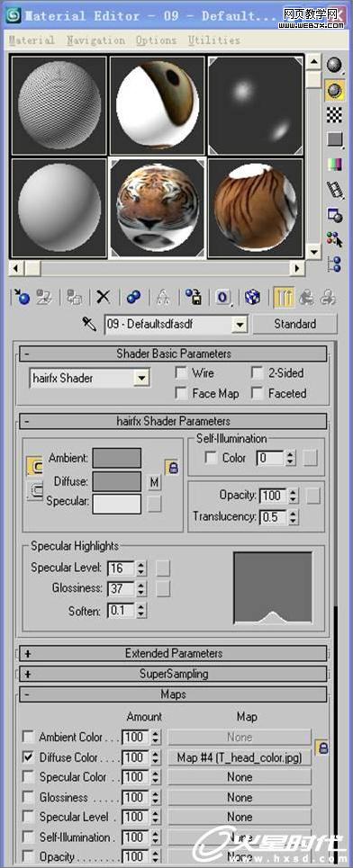Enable the Ambient Color map checkbox
Image resolution: width=353 pixels, height=868 pixels.
point(28,737)
